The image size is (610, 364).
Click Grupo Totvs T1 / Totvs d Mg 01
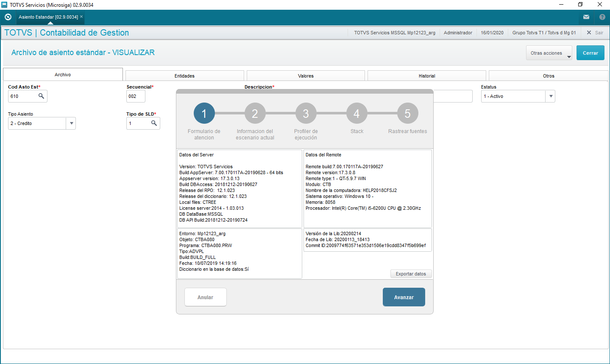[544, 33]
